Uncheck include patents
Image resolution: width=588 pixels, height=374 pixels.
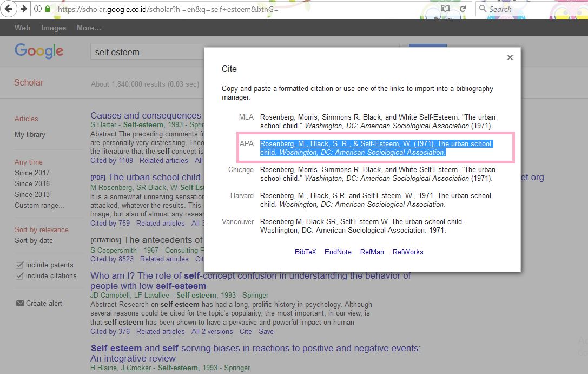(18, 265)
